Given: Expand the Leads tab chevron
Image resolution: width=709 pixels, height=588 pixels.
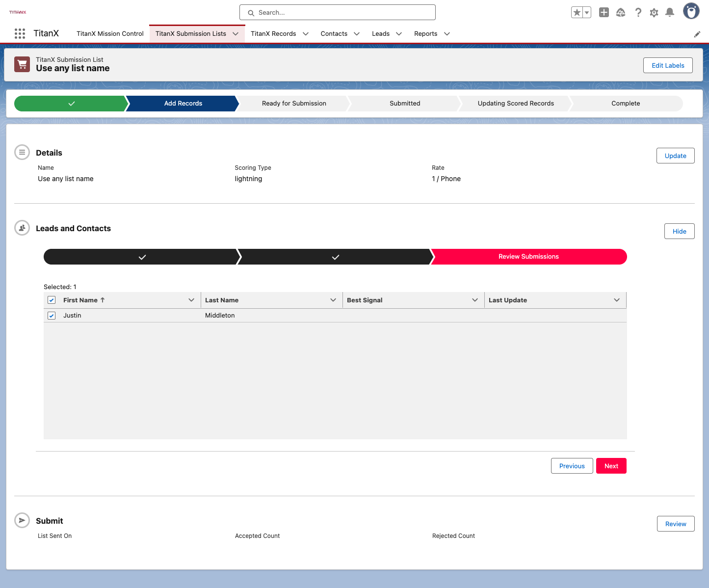Looking at the screenshot, I should (x=399, y=34).
